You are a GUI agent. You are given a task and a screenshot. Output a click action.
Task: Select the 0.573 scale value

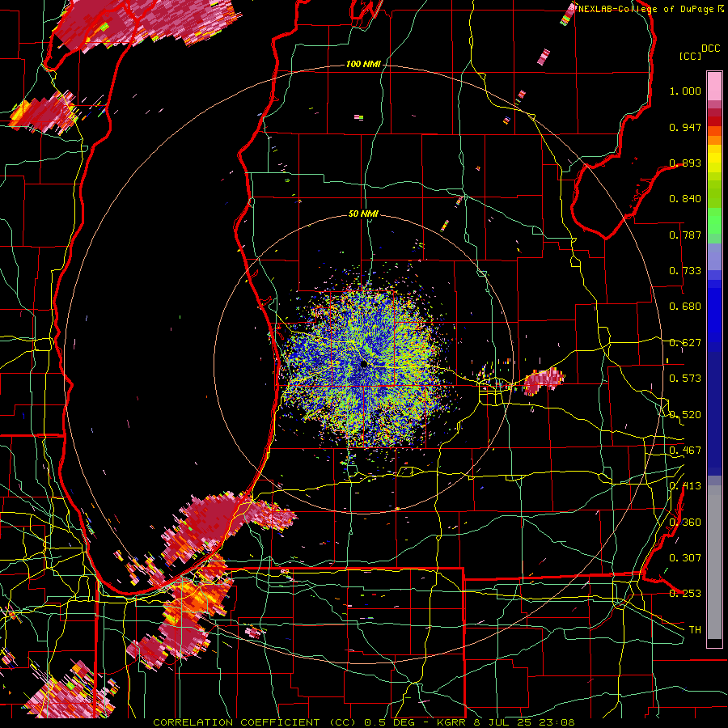coord(685,379)
